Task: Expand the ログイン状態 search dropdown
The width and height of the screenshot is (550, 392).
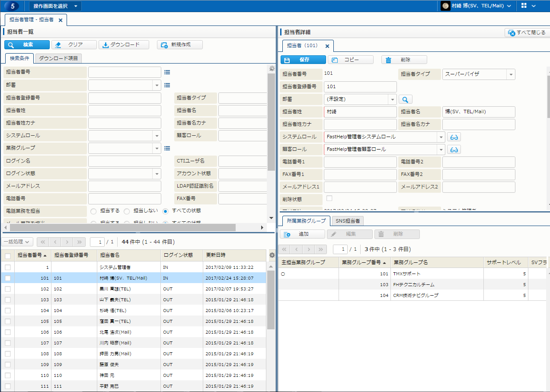Action: [157, 174]
